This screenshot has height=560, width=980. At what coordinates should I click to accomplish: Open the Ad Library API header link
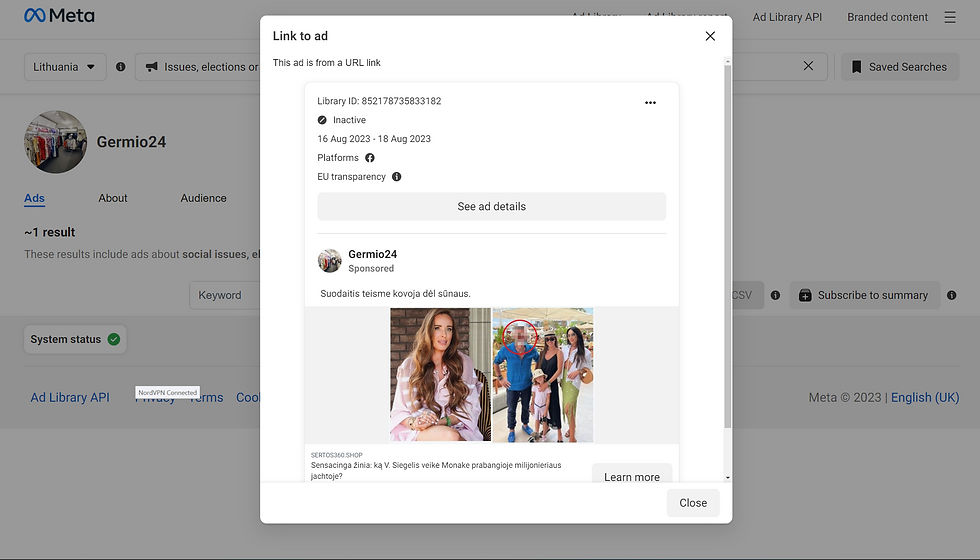[787, 18]
